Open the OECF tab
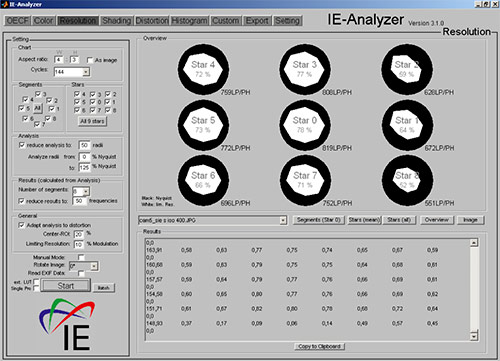Screen dimensions: 500x361 [x=17, y=21]
